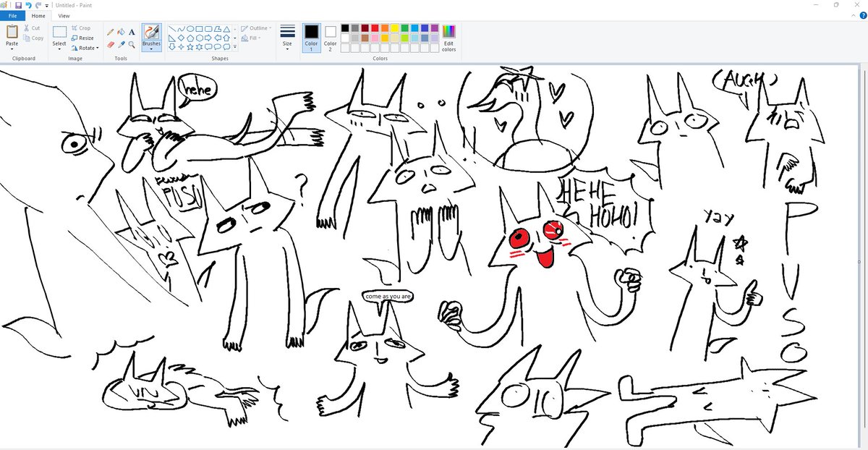Click the Resize button
Viewport: 868px width, 450px height.
pos(82,38)
